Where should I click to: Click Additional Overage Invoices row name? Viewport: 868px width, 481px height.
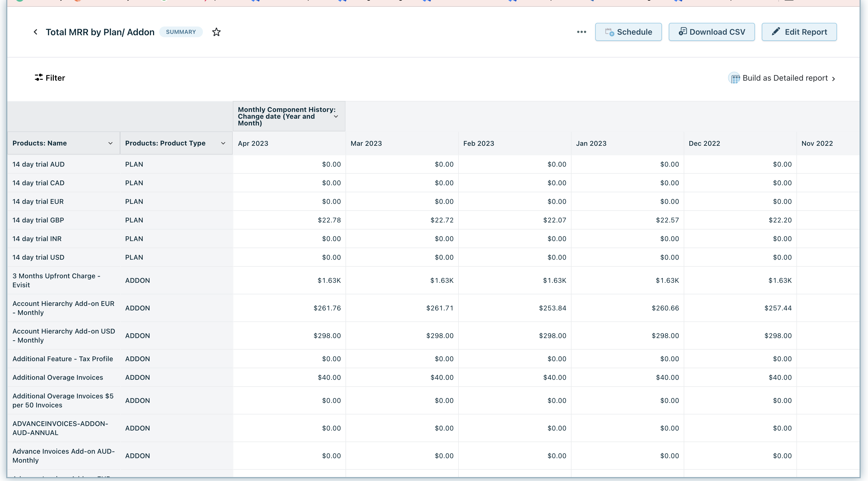pos(57,378)
